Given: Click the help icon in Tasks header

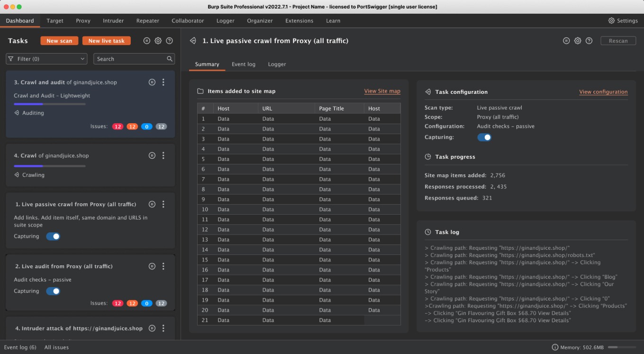Looking at the screenshot, I should (169, 41).
